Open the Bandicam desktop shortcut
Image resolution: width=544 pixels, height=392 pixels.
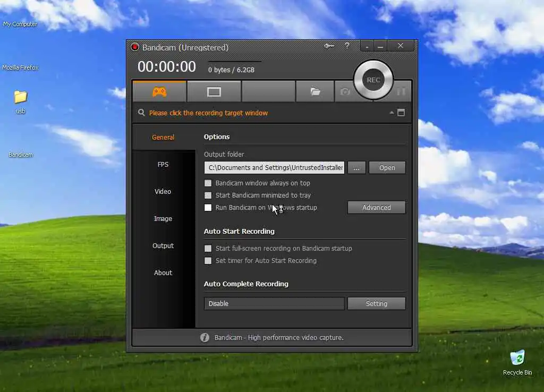21,155
